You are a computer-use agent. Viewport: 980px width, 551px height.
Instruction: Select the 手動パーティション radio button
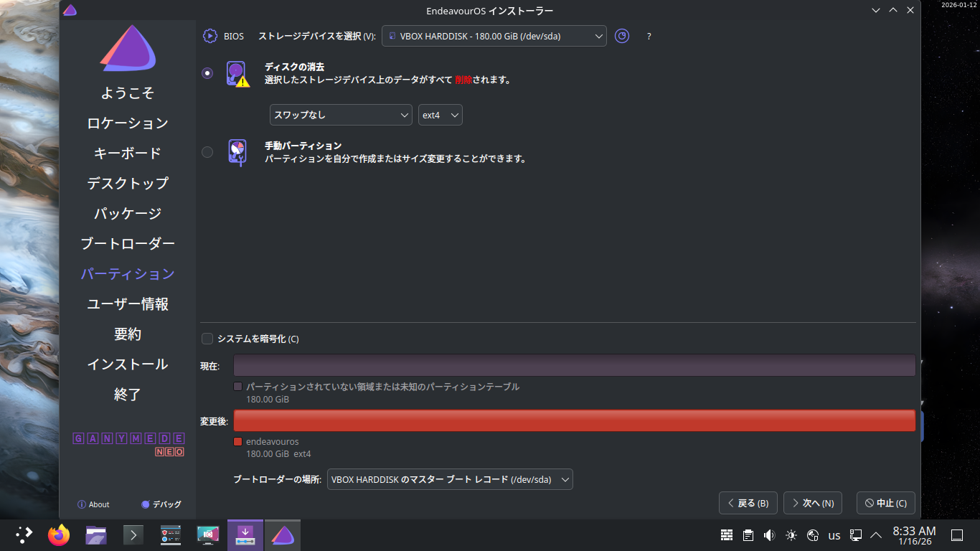[207, 152]
